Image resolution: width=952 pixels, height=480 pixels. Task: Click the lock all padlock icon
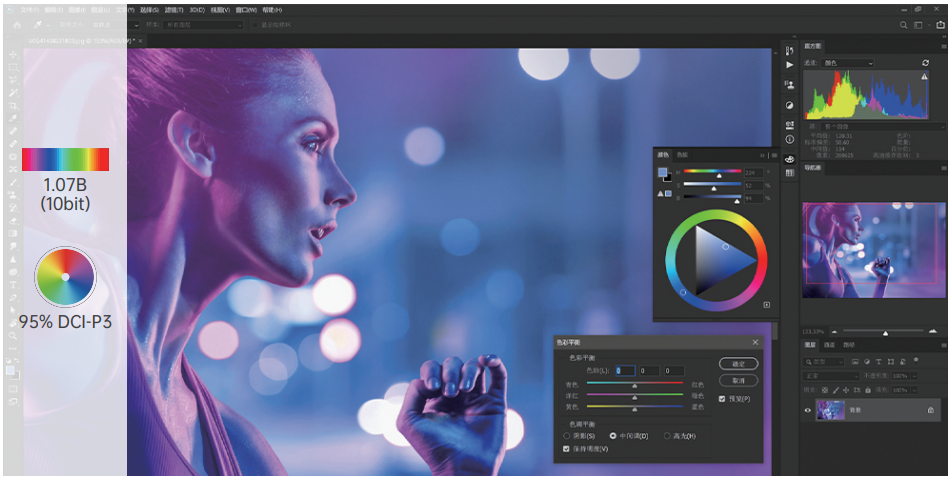pos(868,390)
